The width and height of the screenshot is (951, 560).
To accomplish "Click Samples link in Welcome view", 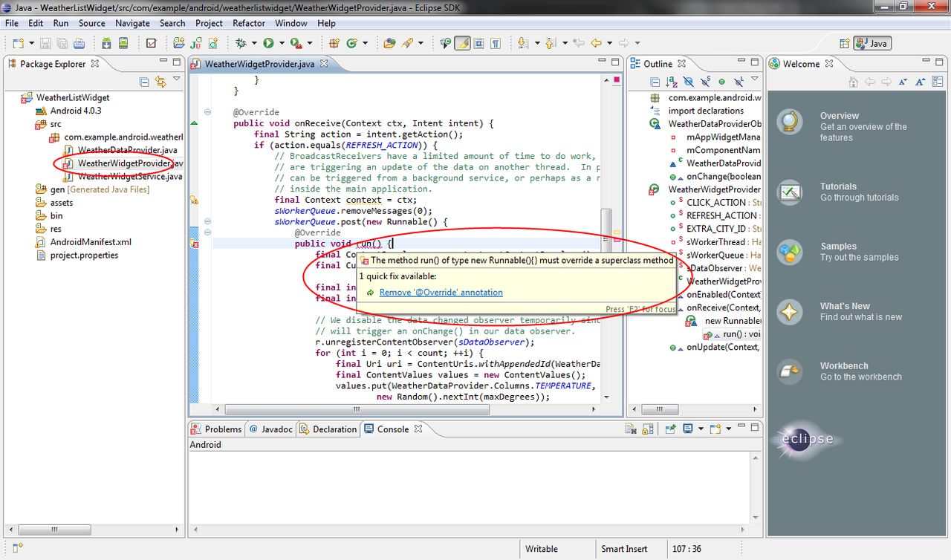I will pos(838,247).
